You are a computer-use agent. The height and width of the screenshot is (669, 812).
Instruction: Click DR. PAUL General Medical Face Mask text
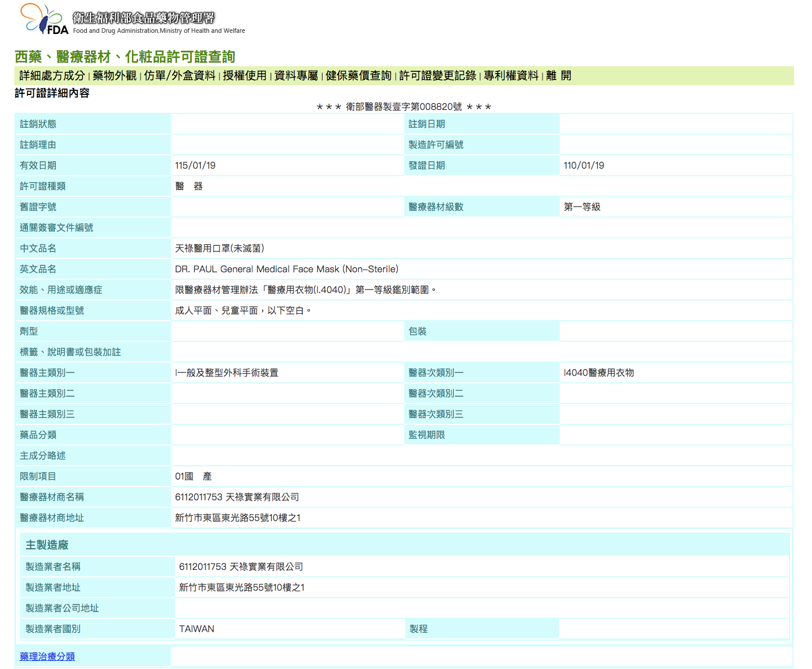pos(287,269)
